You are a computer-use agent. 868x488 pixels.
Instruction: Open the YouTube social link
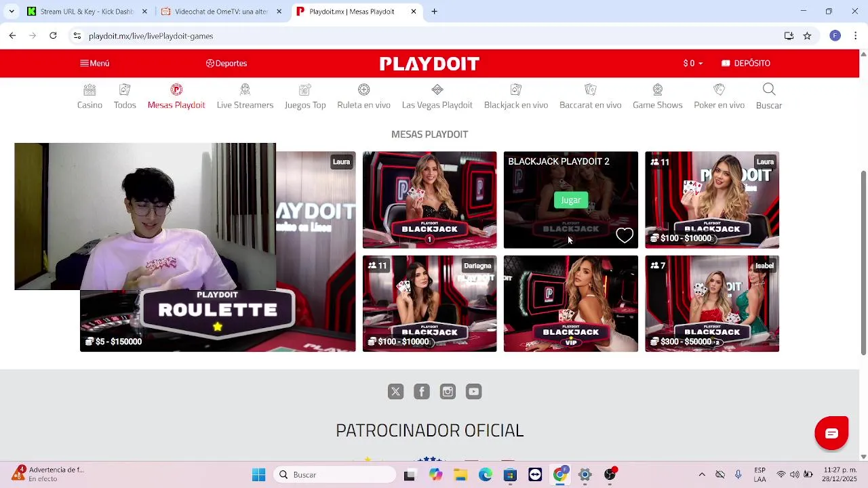click(473, 391)
